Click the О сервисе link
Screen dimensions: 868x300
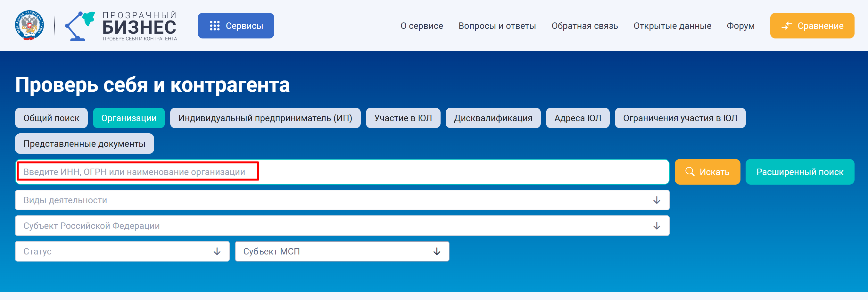[421, 26]
